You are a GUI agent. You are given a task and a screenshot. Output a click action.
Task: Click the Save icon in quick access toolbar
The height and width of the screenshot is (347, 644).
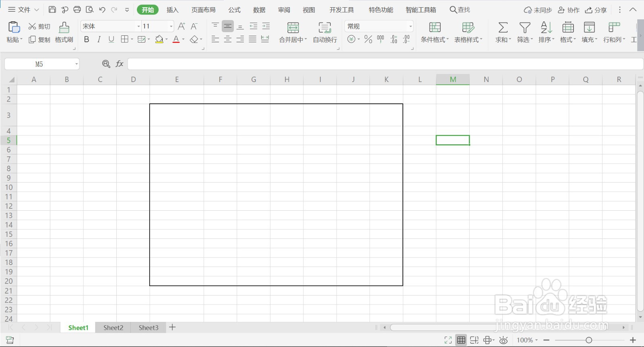(52, 10)
